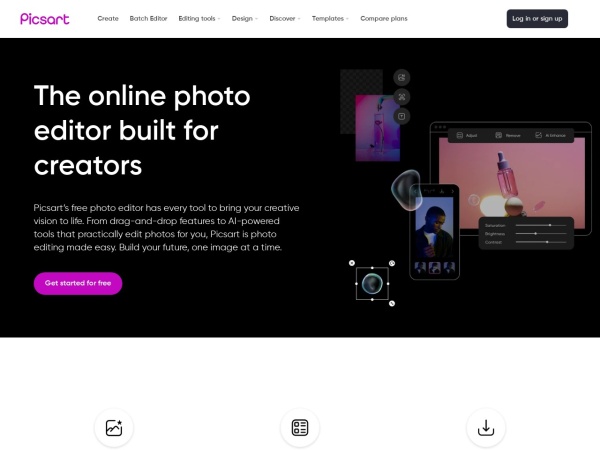This screenshot has height=450, width=600.
Task: Click the AI image sparkle icon
Action: 114,428
